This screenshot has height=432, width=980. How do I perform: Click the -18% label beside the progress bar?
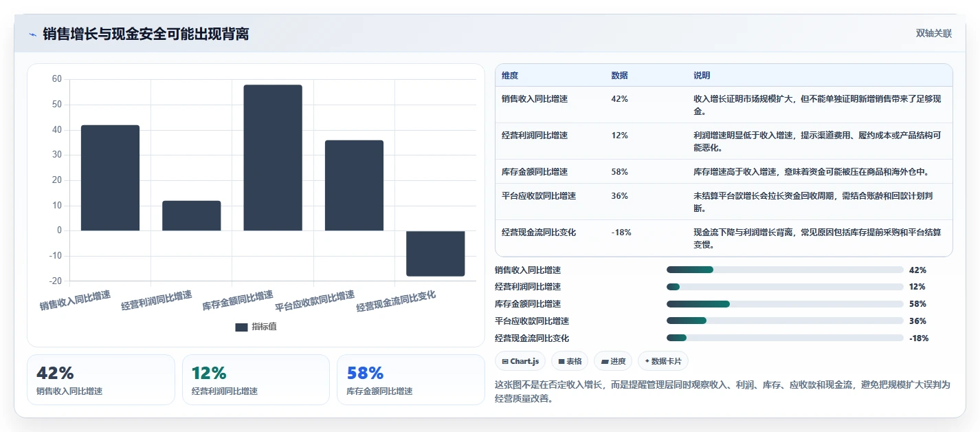(919, 338)
